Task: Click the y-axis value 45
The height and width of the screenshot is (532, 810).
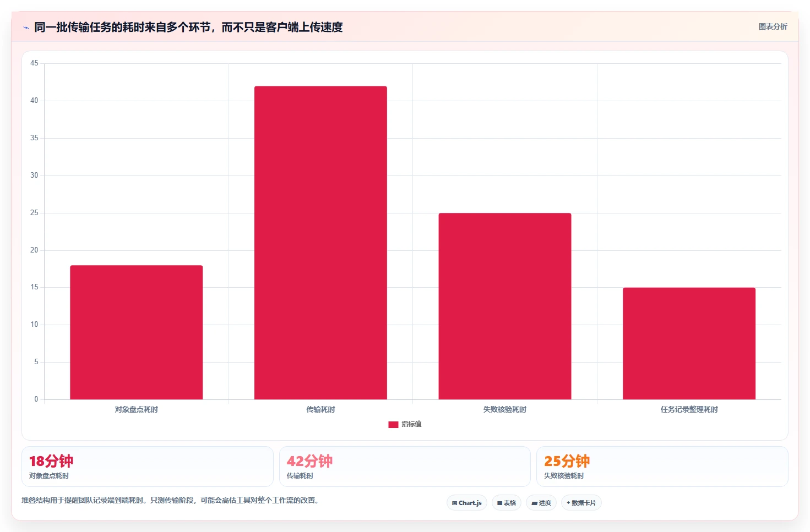Action: tap(35, 63)
